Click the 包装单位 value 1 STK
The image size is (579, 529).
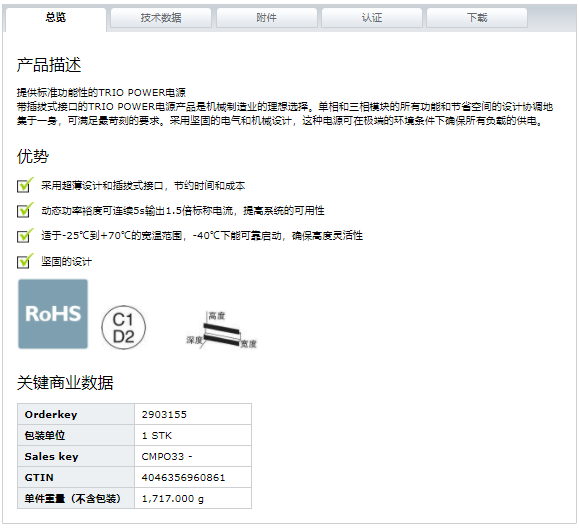pos(157,436)
